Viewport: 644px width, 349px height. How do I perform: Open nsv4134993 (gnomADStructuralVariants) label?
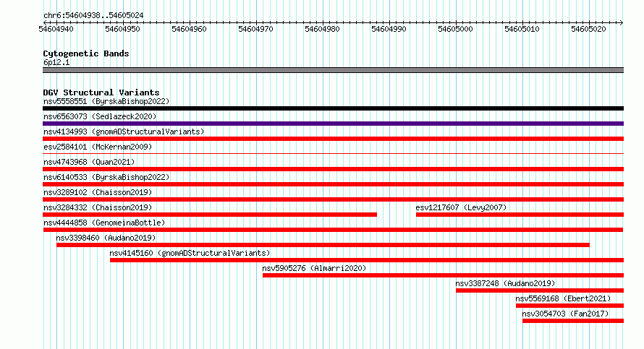tap(124, 132)
